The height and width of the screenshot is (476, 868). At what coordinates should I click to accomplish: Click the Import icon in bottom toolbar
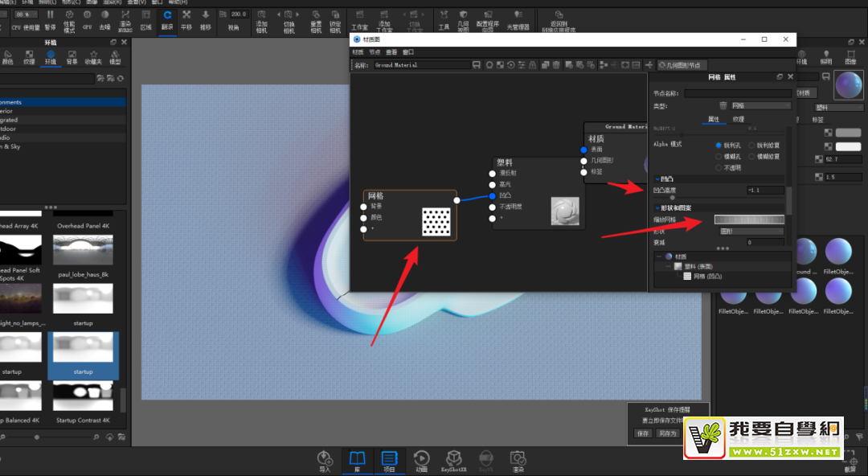pos(325,459)
